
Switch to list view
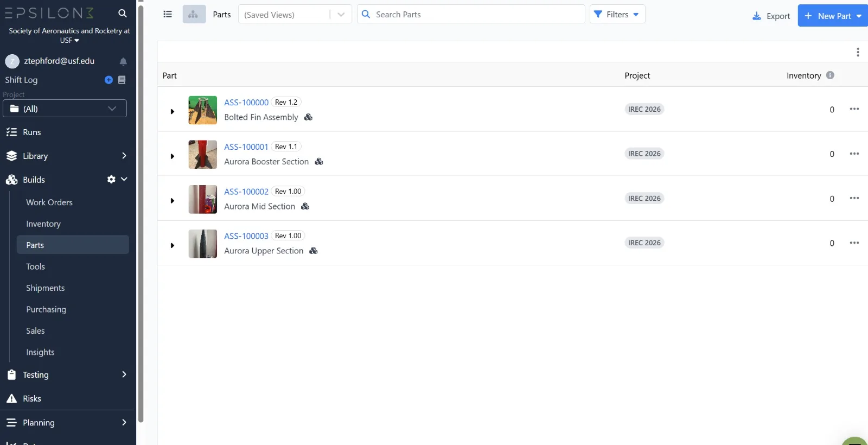click(168, 15)
